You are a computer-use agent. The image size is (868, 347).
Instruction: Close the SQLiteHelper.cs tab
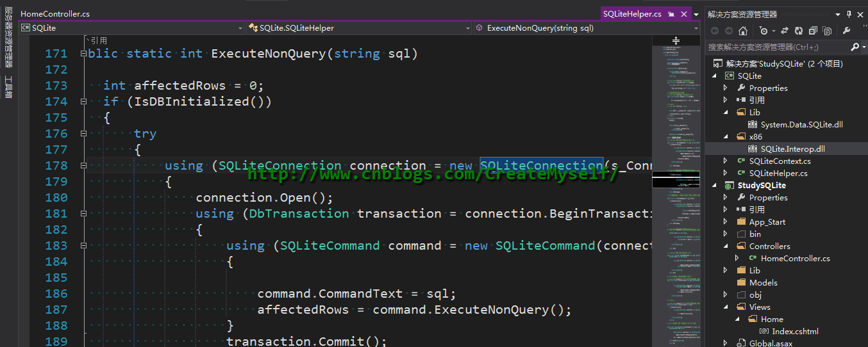click(684, 13)
